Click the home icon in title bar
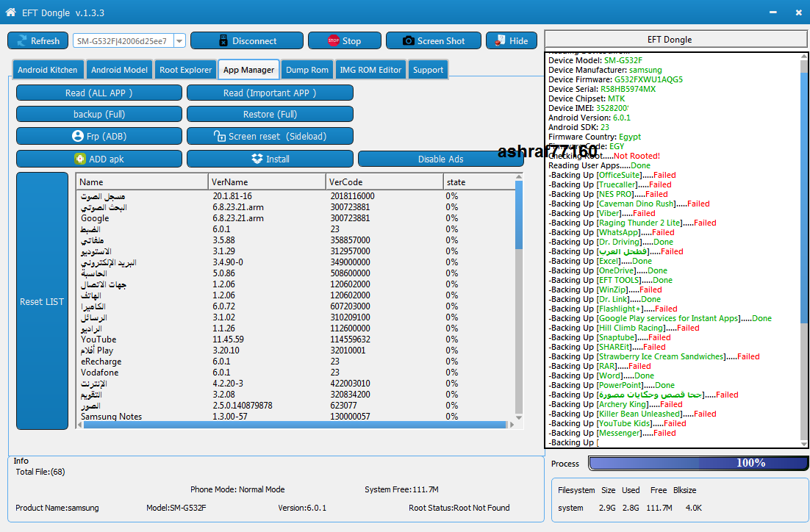Screen dimensions: 810x532 pos(10,12)
